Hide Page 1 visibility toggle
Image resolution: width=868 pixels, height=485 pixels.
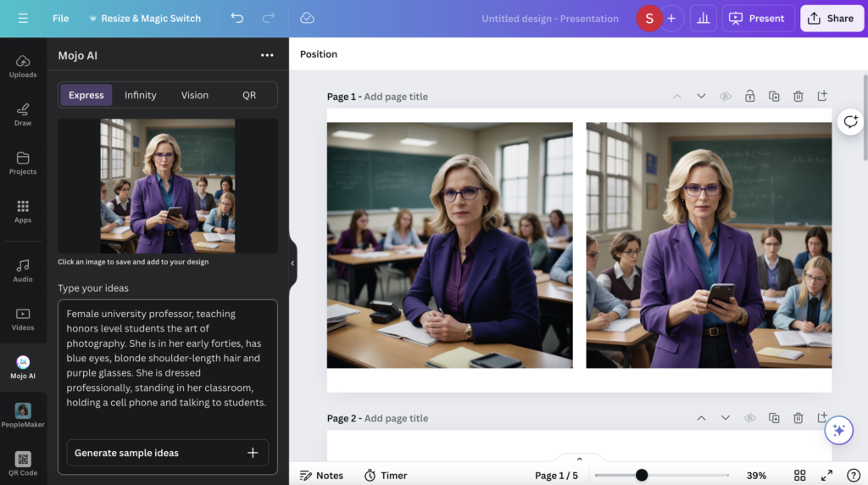tap(726, 97)
